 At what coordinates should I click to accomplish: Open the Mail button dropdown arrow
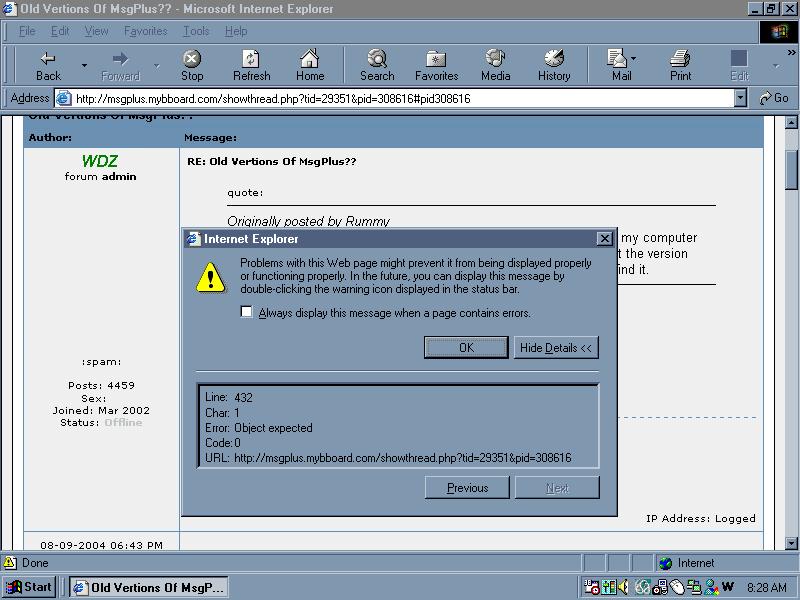634,59
